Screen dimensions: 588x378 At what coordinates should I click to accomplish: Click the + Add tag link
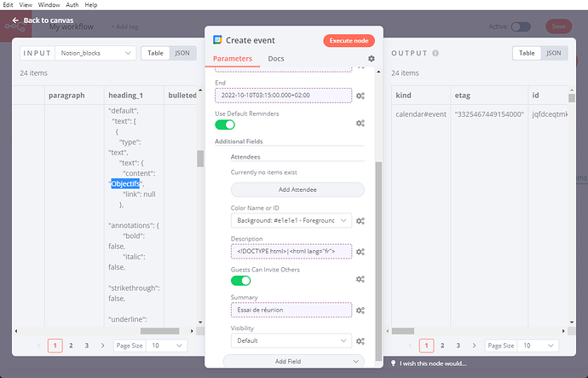tap(124, 26)
